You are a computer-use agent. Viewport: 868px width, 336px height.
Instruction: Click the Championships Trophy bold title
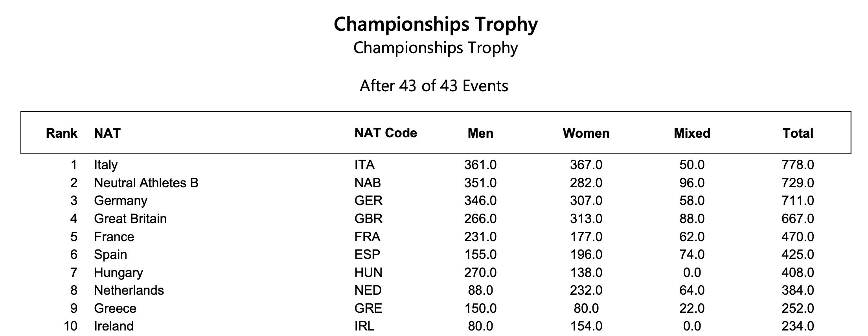click(x=436, y=24)
